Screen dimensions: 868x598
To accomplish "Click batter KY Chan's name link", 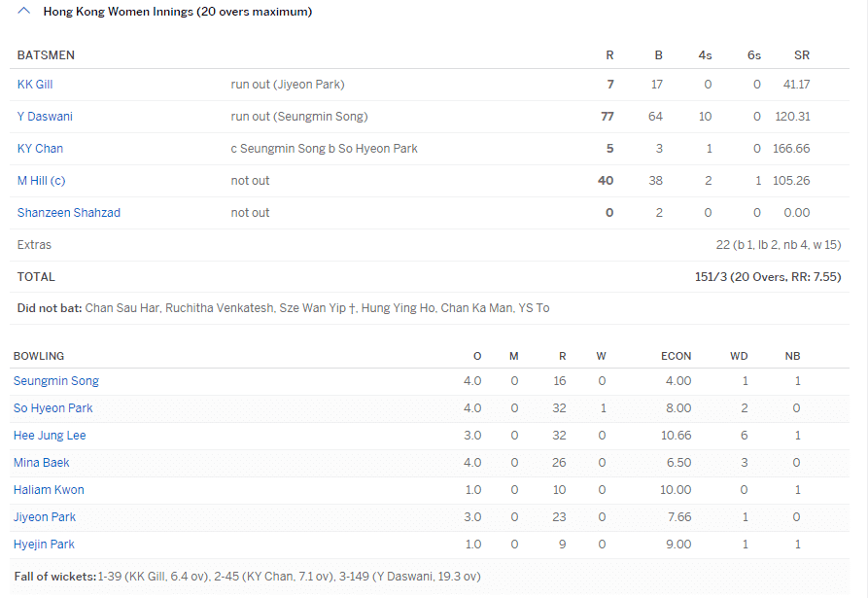I will pyautogui.click(x=40, y=149).
